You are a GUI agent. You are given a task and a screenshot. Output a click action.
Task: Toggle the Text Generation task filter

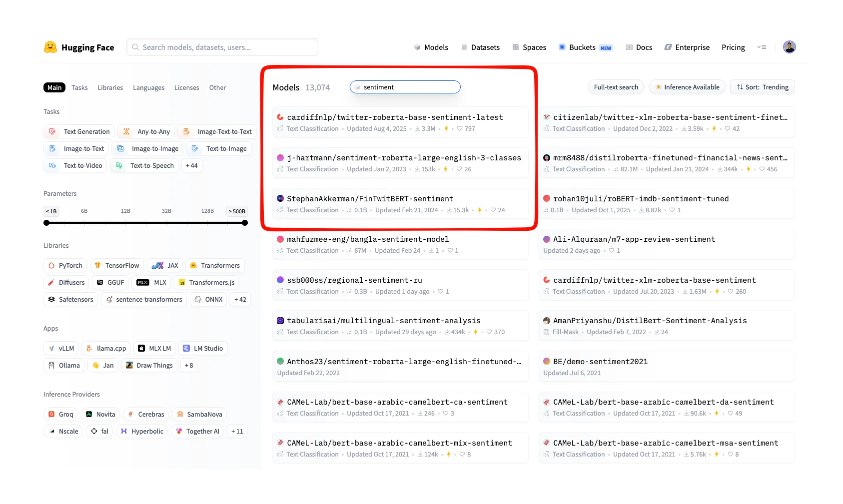(79, 131)
